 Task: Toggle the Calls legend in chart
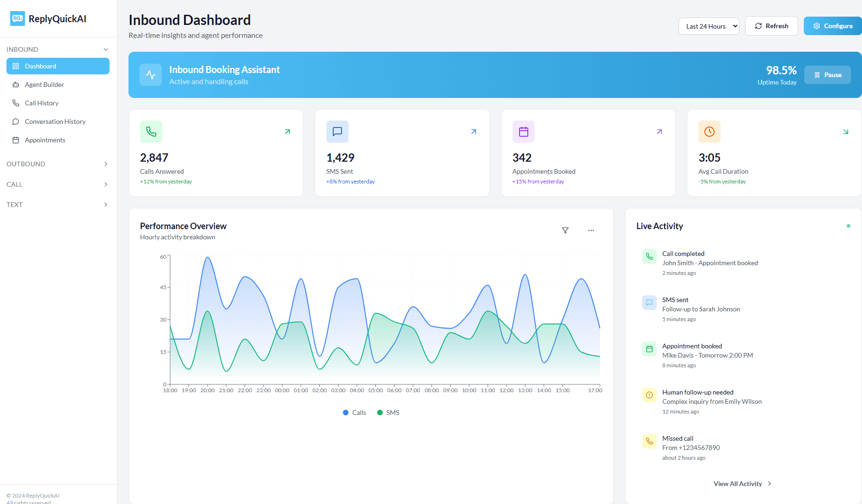pyautogui.click(x=354, y=412)
